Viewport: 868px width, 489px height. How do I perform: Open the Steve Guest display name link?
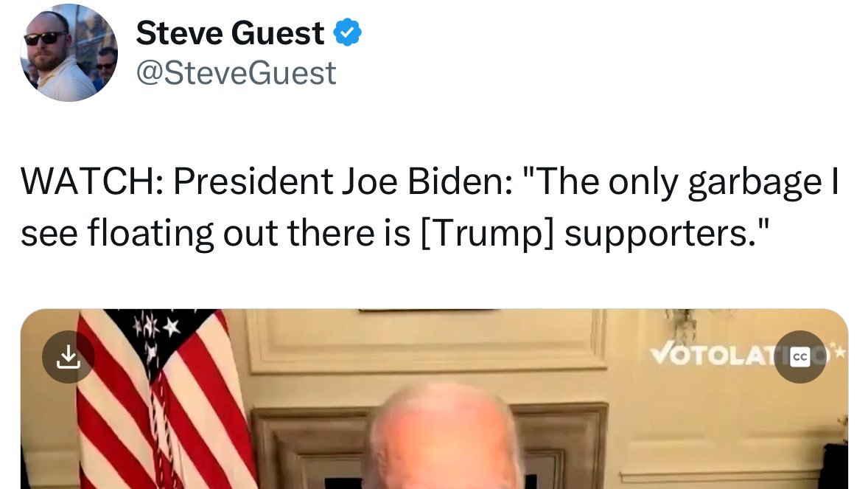point(230,32)
